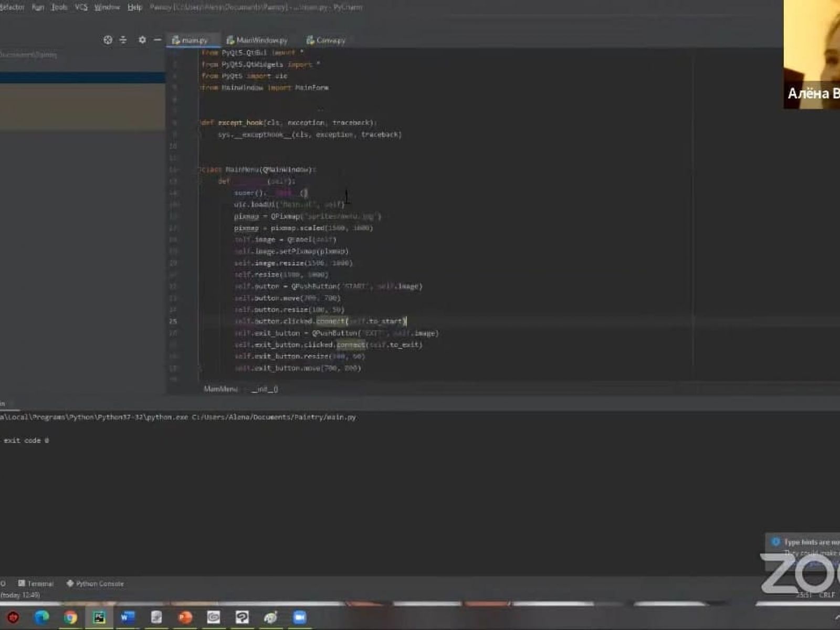Click the Alena video thumbnail
This screenshot has width=840, height=630.
pos(812,54)
